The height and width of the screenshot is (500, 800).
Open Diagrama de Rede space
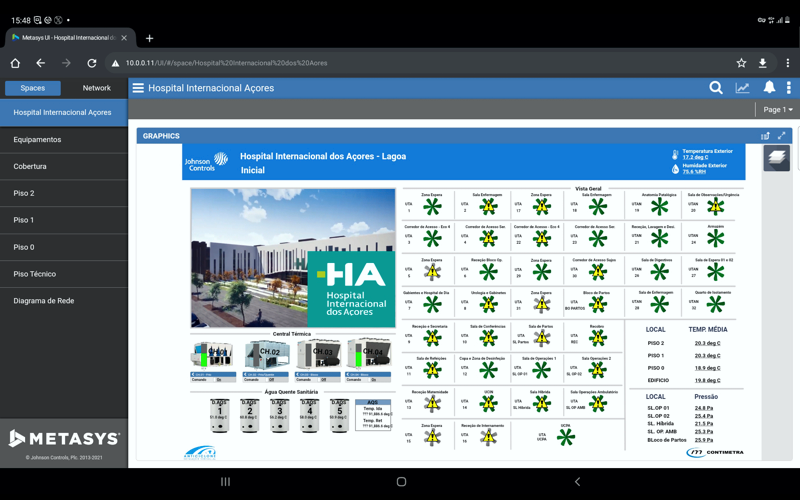[x=43, y=301]
